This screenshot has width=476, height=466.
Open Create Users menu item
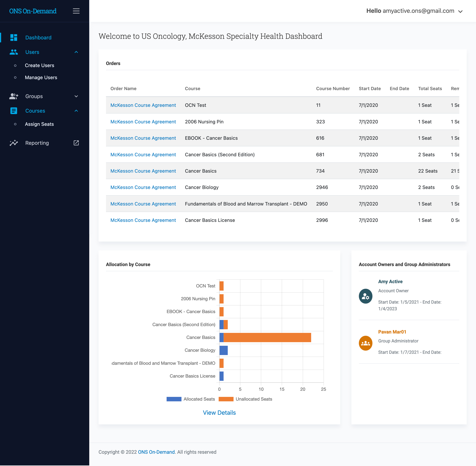point(39,65)
